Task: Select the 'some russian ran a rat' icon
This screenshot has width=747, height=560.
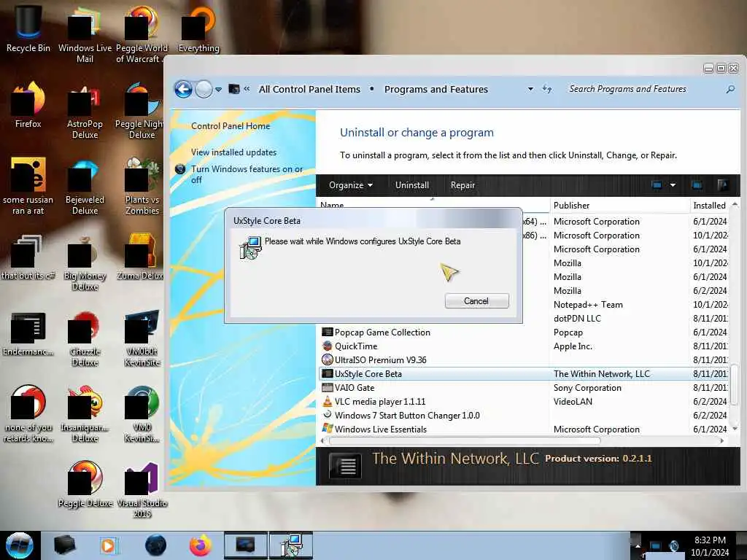Action: (28, 187)
